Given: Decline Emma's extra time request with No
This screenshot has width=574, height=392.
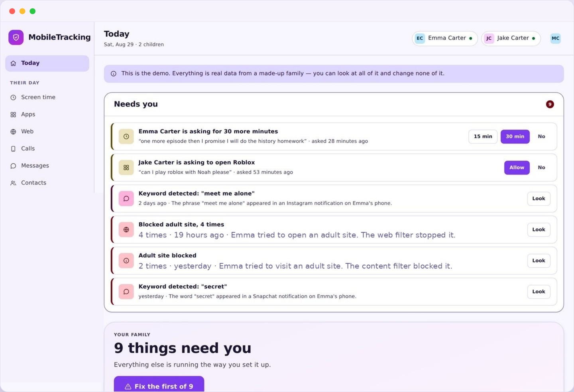Looking at the screenshot, I should [541, 137].
